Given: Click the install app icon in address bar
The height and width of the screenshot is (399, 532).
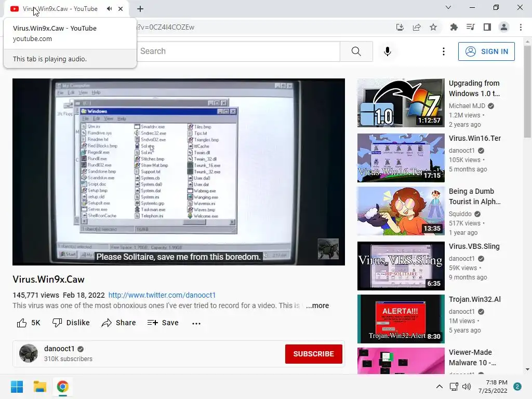Looking at the screenshot, I should click(x=400, y=28).
